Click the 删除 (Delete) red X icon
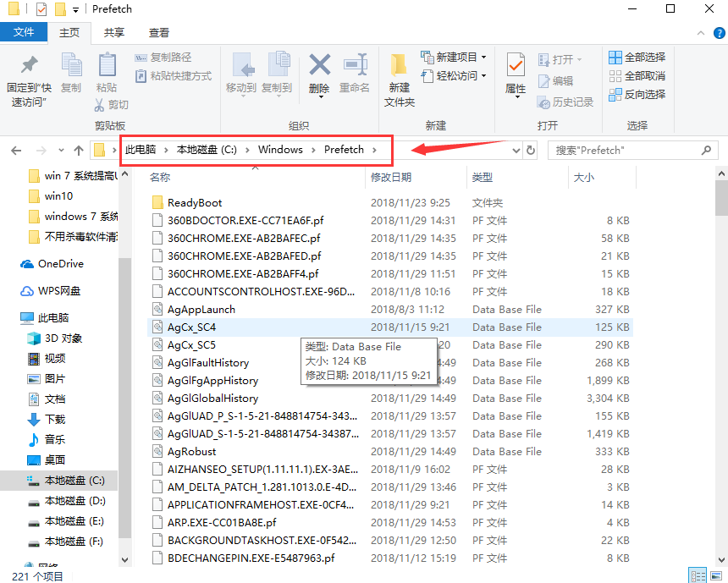Image resolution: width=728 pixels, height=583 pixels. (x=319, y=66)
